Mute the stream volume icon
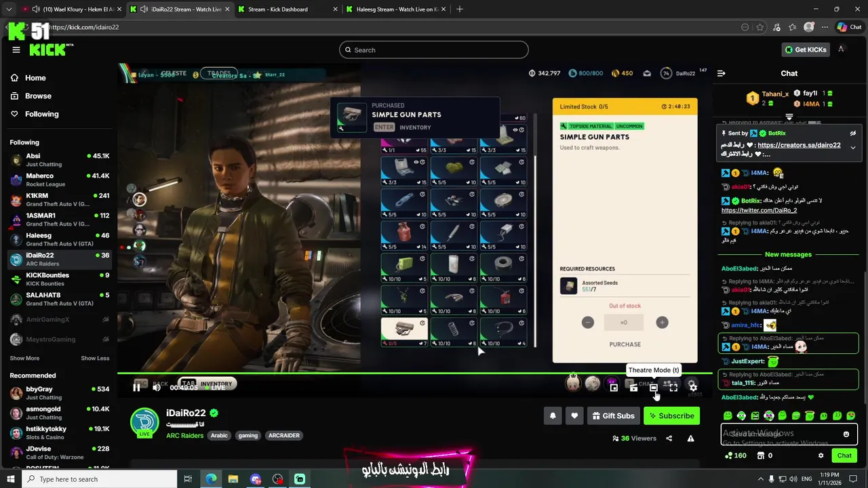868x488 pixels. [x=157, y=387]
